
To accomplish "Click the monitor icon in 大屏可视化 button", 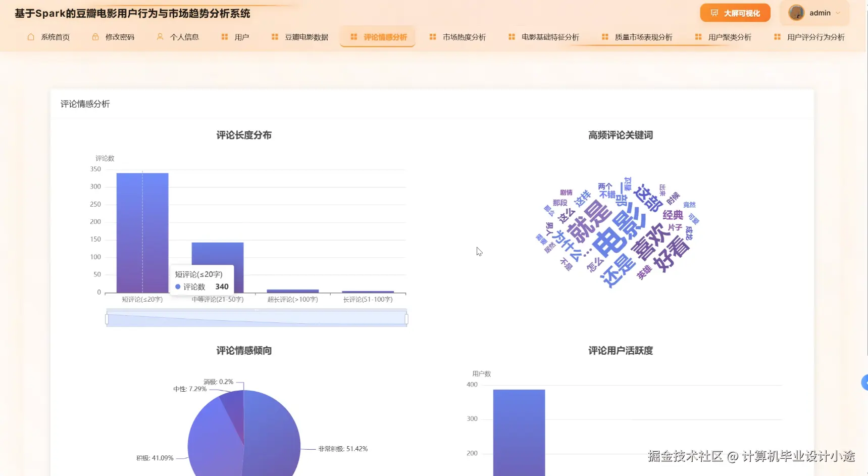I will 714,13.
